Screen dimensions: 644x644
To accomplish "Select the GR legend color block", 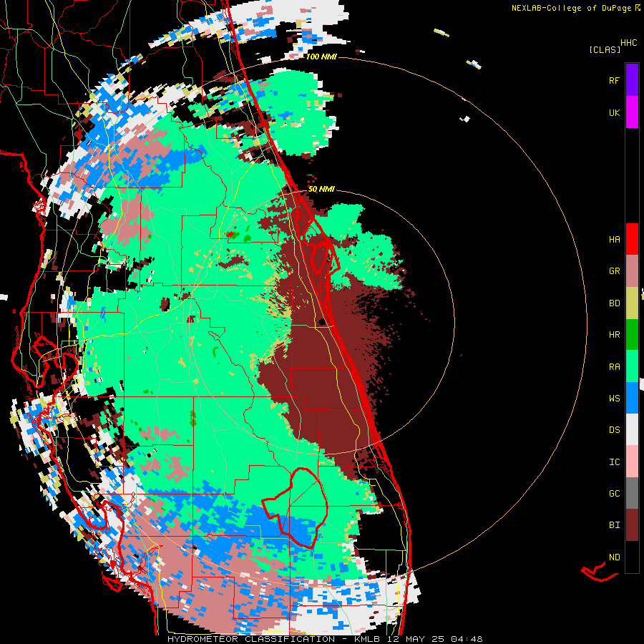I will pyautogui.click(x=632, y=271).
